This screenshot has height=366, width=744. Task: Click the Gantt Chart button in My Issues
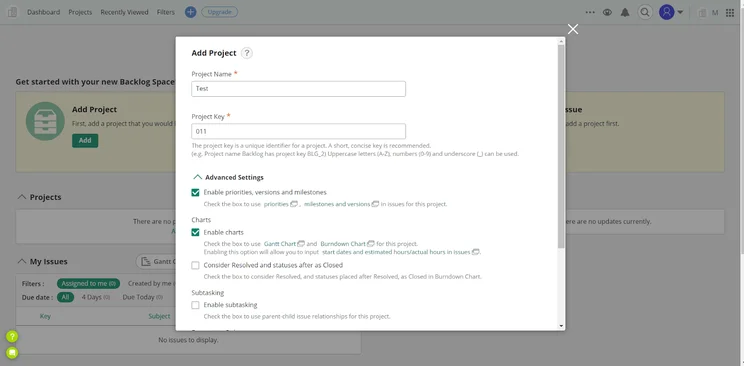[157, 262]
